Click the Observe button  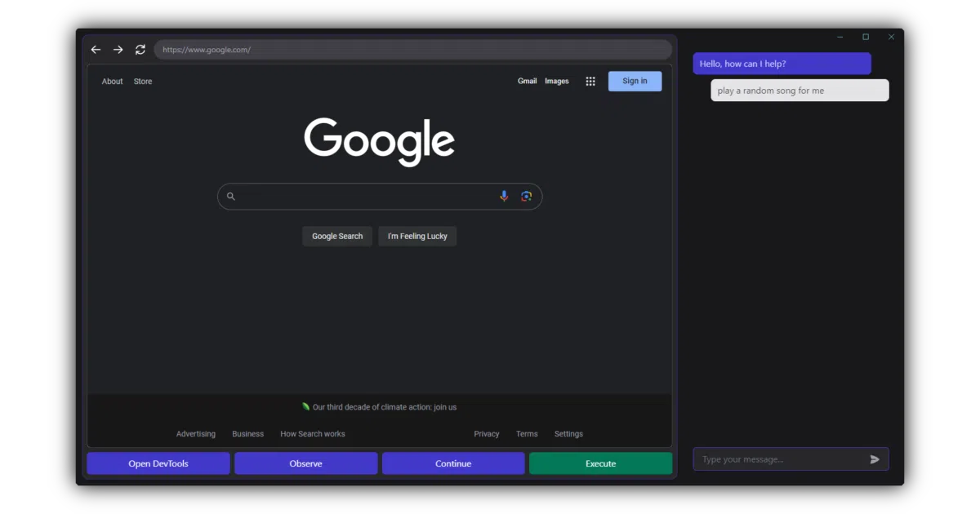(306, 463)
